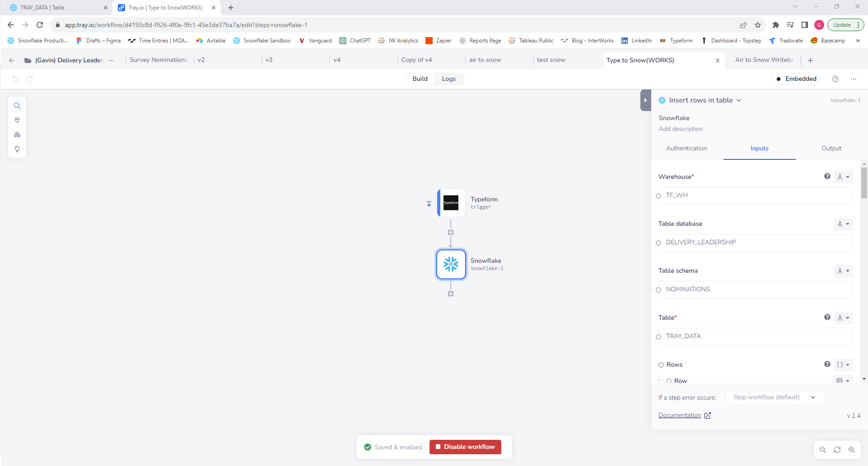
Task: Open the search icon in left sidebar
Action: tap(17, 106)
